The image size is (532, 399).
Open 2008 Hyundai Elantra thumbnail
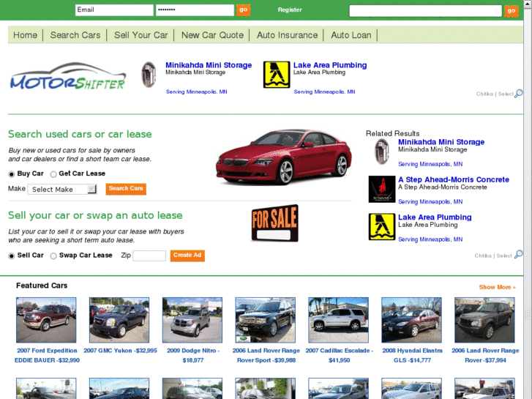pyautogui.click(x=411, y=320)
